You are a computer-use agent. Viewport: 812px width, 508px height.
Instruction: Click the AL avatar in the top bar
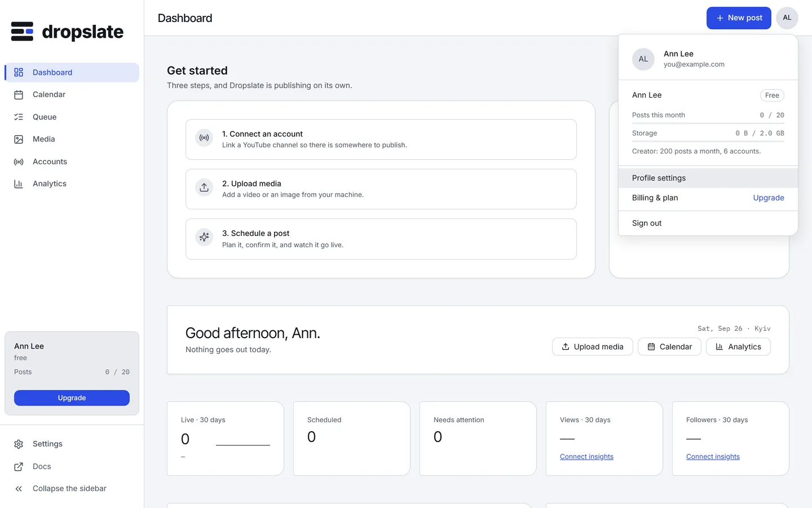pos(787,18)
